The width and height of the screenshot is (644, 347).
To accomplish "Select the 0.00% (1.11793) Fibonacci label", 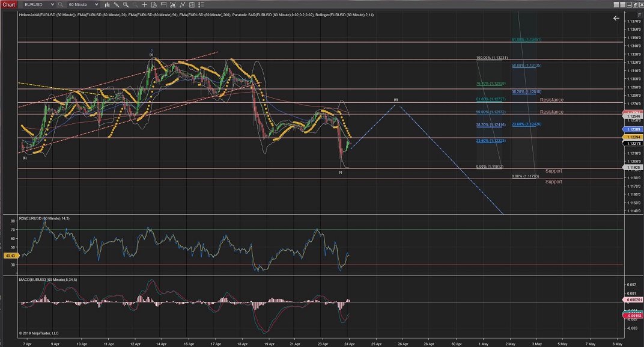I will [x=525, y=176].
